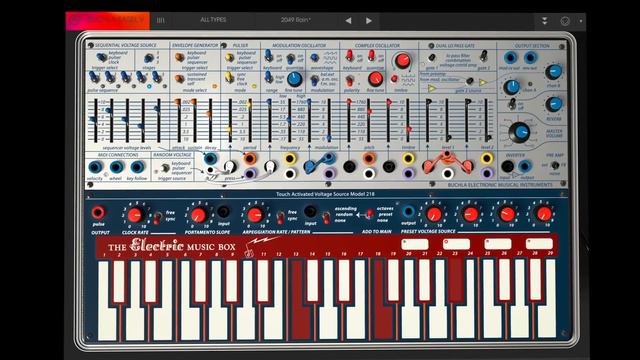This screenshot has width=640, height=360.
Task: Flip the pre amp switch
Action: pyautogui.click(x=555, y=165)
